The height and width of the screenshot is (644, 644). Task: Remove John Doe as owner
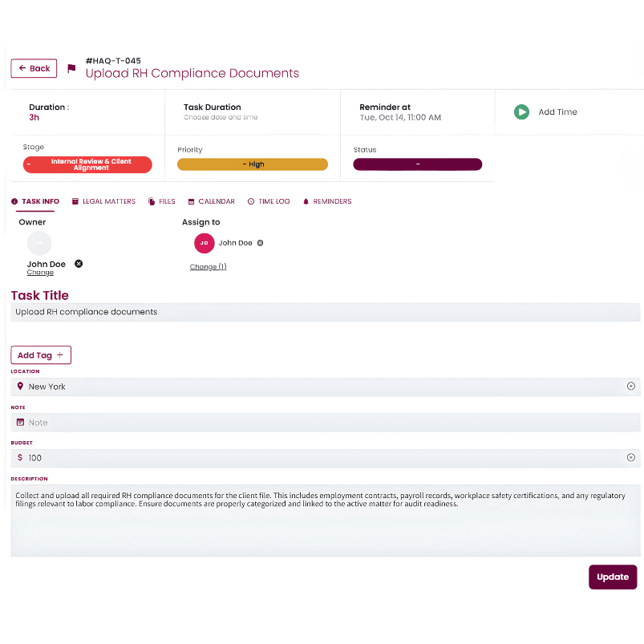(x=79, y=264)
